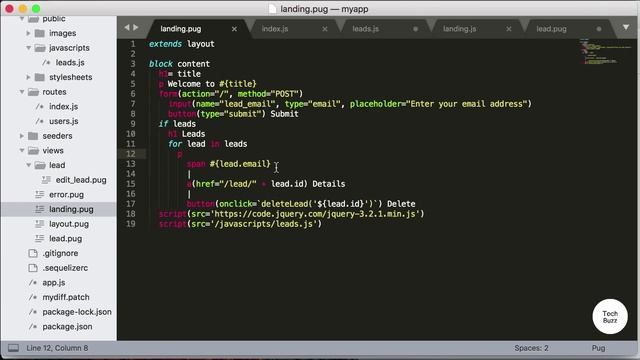This screenshot has height=360, width=640.
Task: Click the layout.pug file icon
Action: tap(40, 224)
